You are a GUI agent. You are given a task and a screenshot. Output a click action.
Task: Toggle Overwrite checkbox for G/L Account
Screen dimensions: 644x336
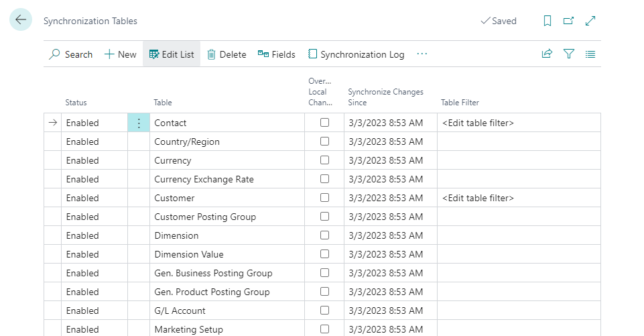click(324, 311)
